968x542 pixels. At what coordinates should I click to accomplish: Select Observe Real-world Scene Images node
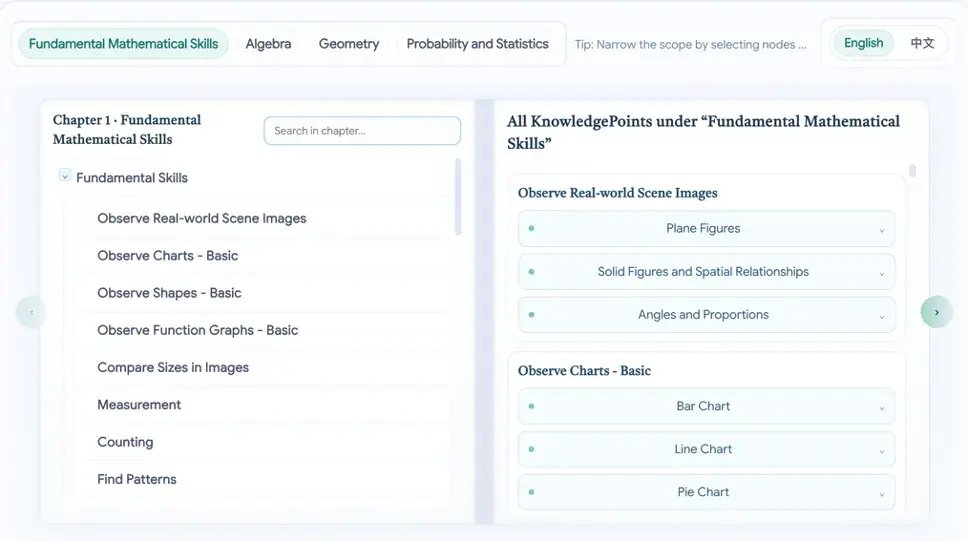click(x=202, y=218)
